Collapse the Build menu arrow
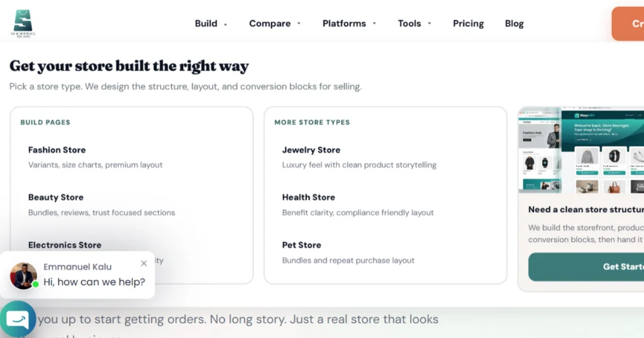Image resolution: width=644 pixels, height=338 pixels. coord(226,25)
